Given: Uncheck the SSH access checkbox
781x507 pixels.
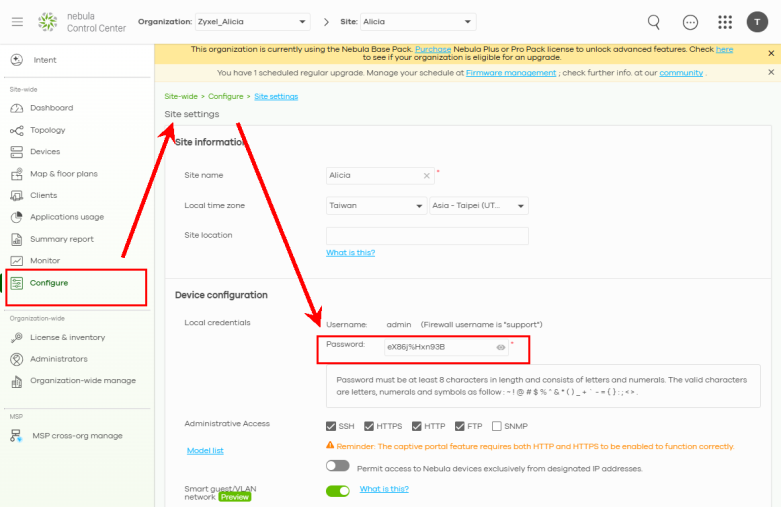Looking at the screenshot, I should point(331,426).
